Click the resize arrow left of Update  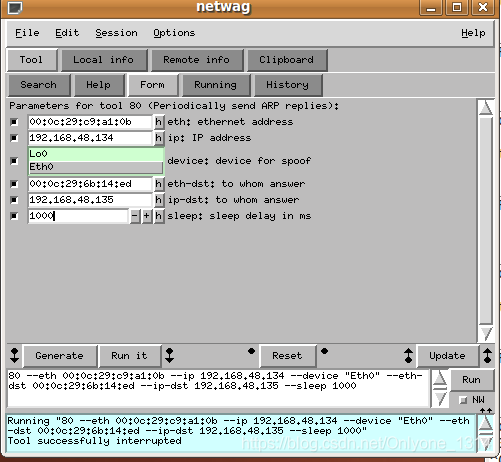409,355
